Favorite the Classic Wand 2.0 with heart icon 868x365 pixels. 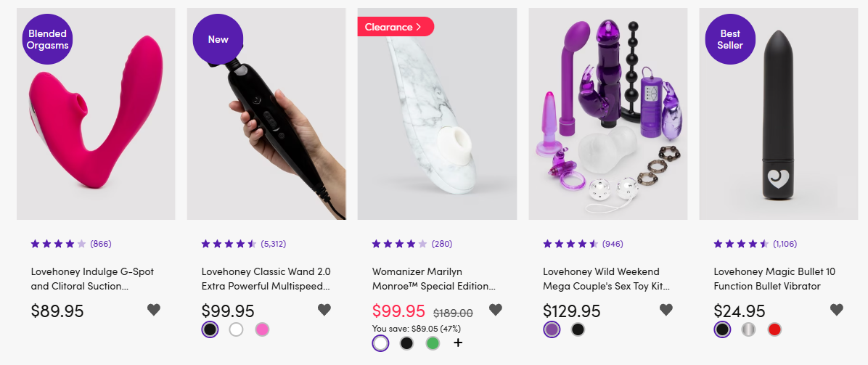[x=324, y=310]
